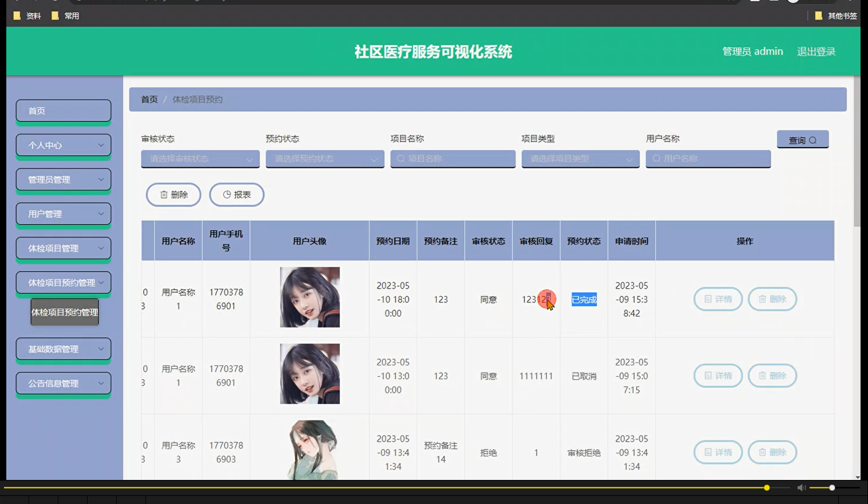Click the trash icon on the 删除 toolbar button
Viewport: 868px width, 504px height.
(x=163, y=195)
